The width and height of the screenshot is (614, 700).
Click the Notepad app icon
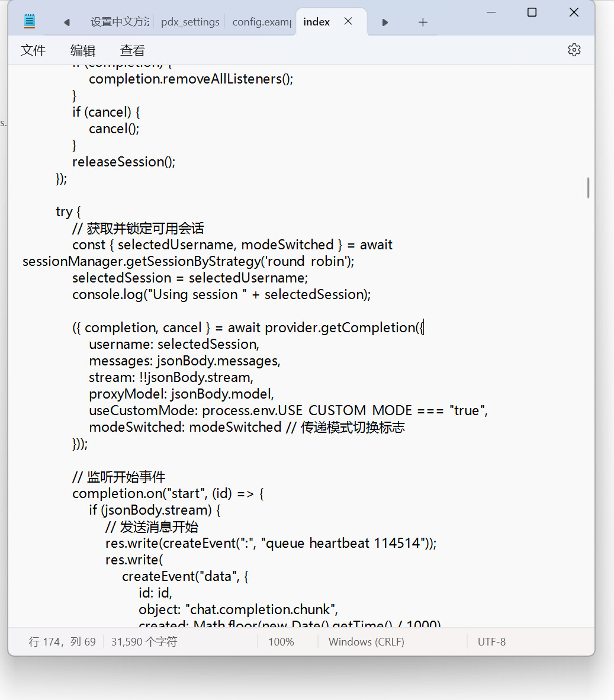coord(30,22)
